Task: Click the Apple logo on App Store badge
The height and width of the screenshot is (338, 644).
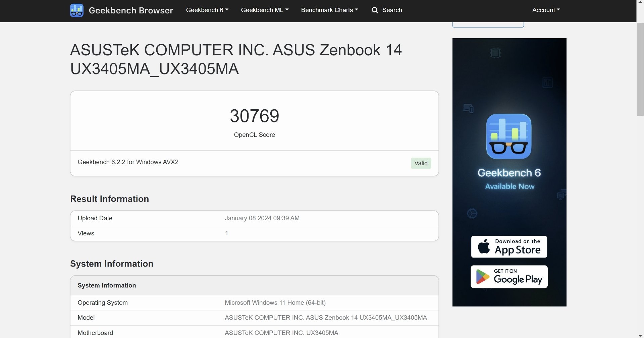Action: [x=484, y=246]
